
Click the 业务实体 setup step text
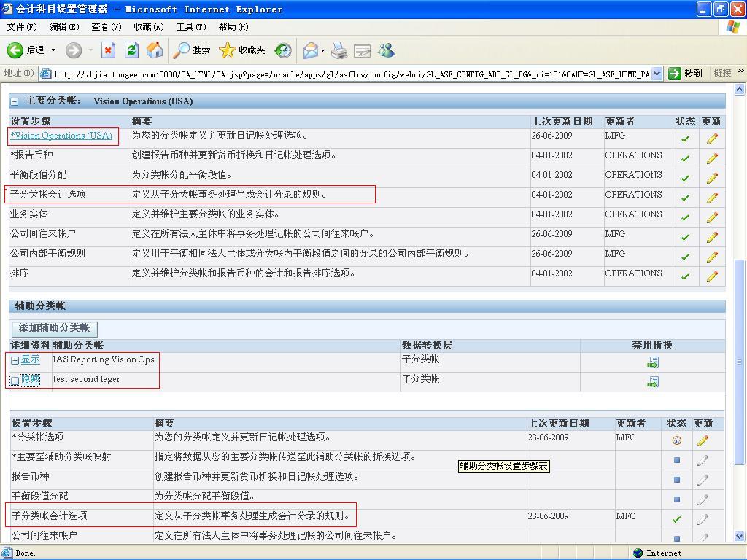tap(29, 214)
